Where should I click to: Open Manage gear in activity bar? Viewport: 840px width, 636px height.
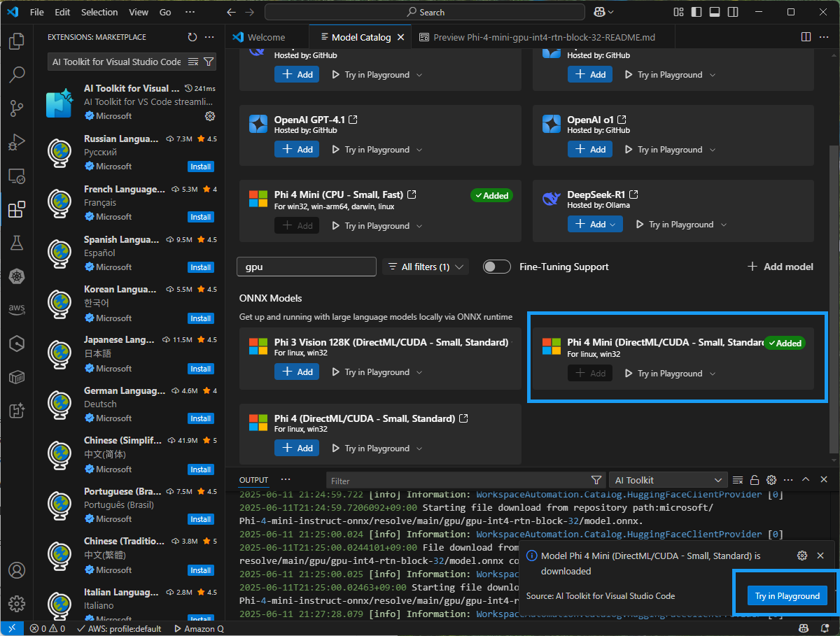tap(17, 603)
